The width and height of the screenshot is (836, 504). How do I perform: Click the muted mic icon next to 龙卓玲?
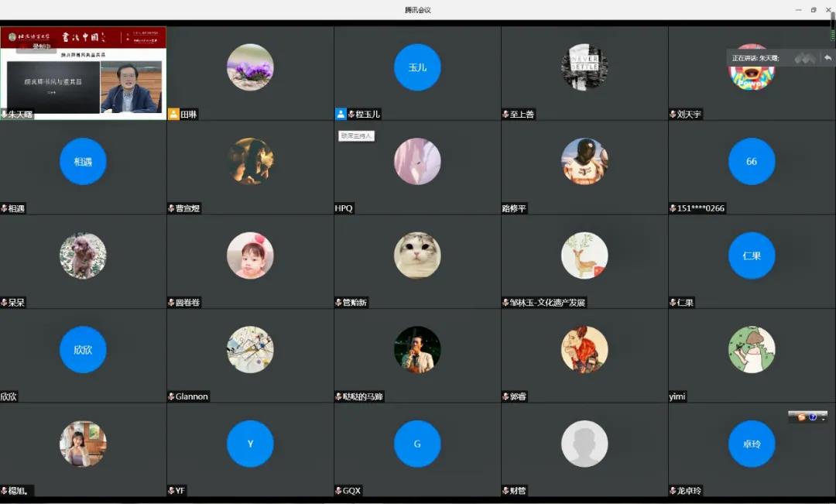(673, 491)
